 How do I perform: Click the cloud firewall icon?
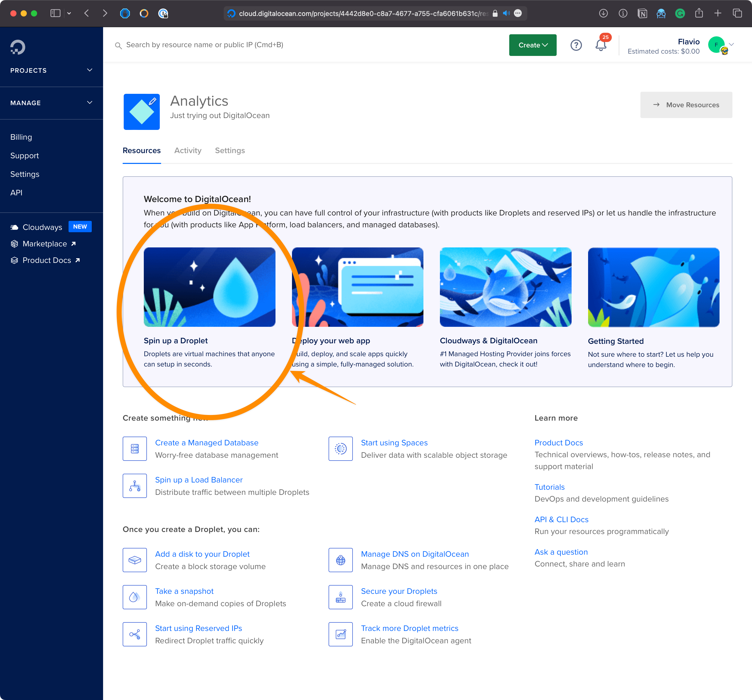(x=340, y=597)
